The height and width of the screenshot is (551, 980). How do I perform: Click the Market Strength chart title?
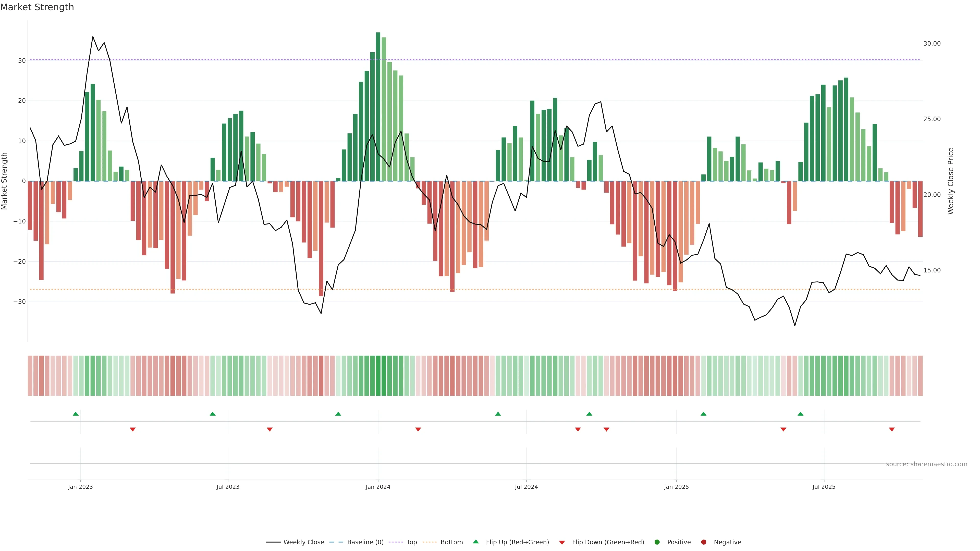(37, 7)
